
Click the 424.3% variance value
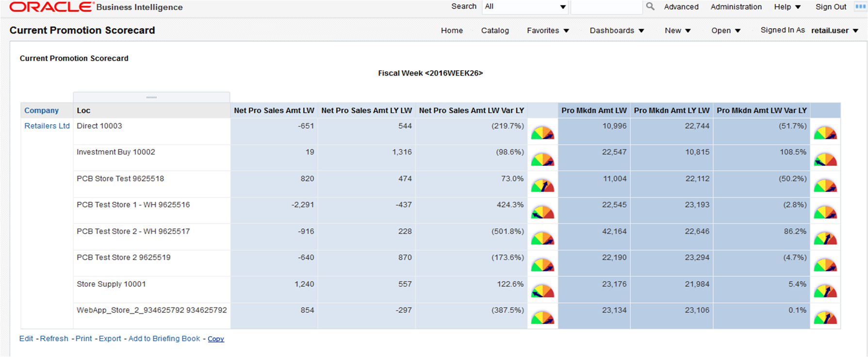click(510, 205)
